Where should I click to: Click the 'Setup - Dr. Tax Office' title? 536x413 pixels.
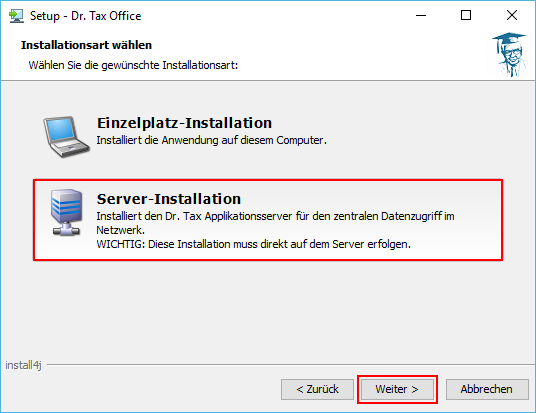85,16
